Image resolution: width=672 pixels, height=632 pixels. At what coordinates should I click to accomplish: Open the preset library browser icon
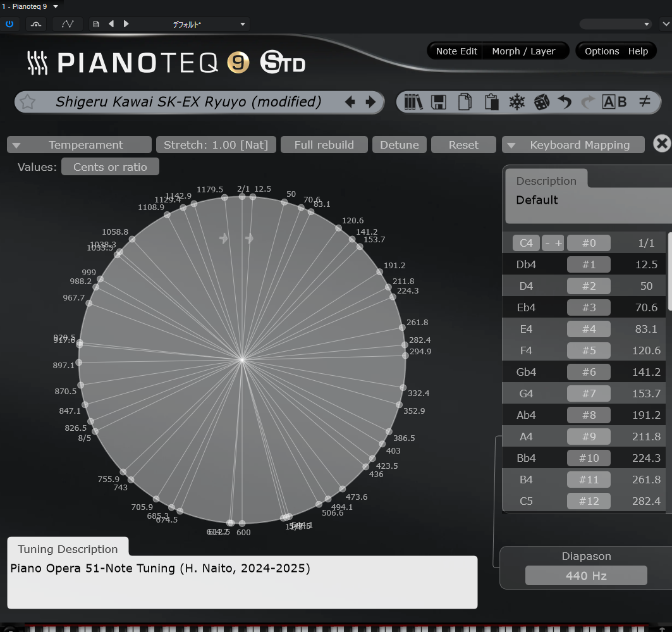point(412,101)
